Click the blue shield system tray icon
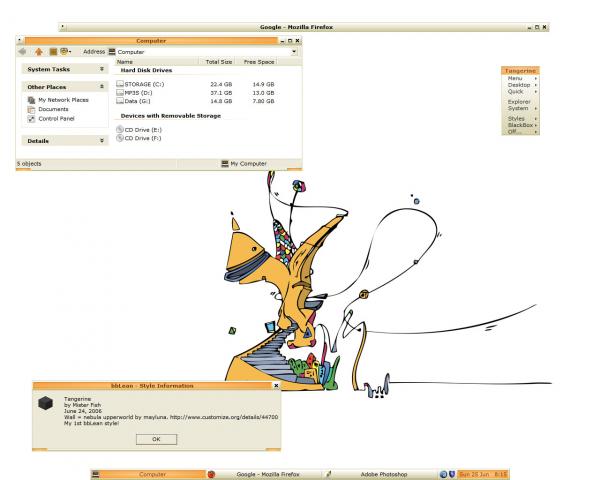Viewport: 600px width, 480px height. [452, 474]
